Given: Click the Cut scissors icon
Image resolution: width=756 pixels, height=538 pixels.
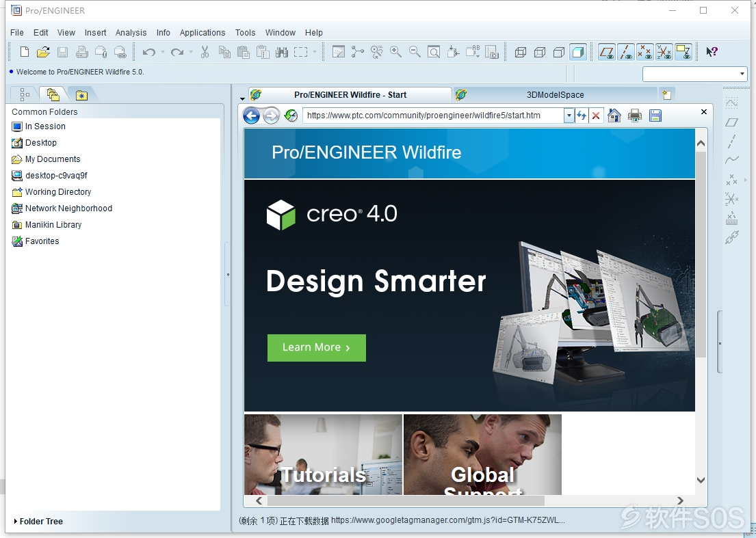Looking at the screenshot, I should click(x=205, y=51).
